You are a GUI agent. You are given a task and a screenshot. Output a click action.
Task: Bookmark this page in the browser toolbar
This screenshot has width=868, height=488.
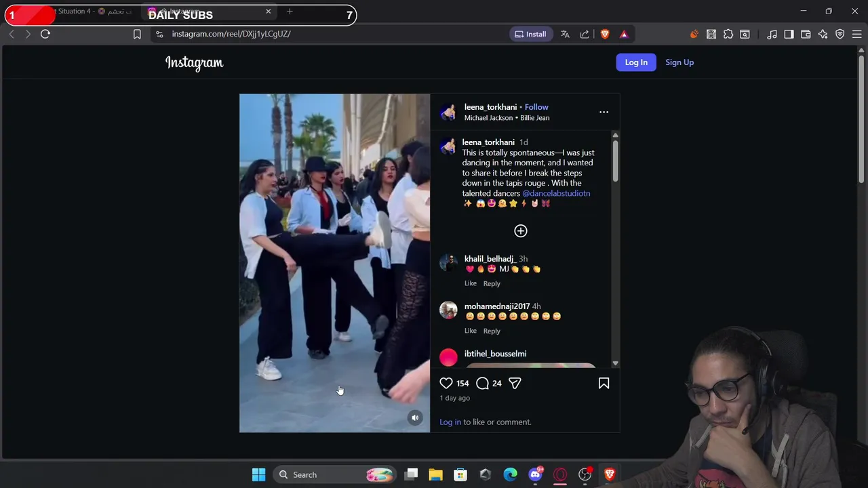[137, 34]
